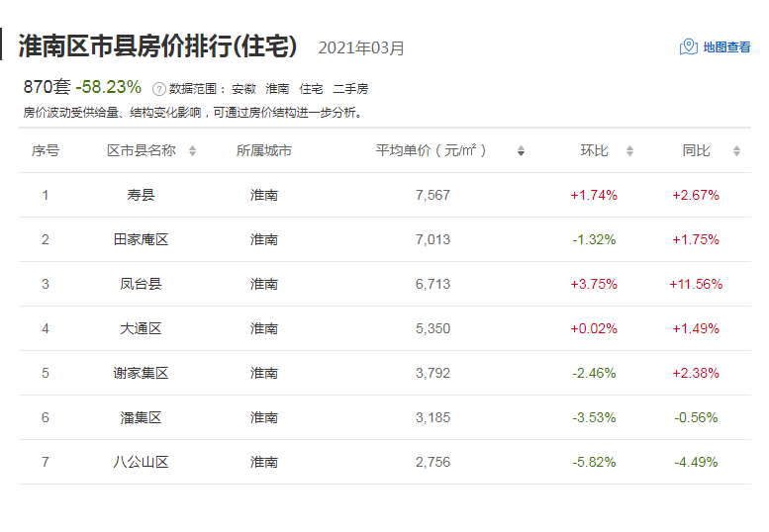Screen dimensions: 769x532
Task: Open the 大通区 district entry
Action: coord(141,328)
